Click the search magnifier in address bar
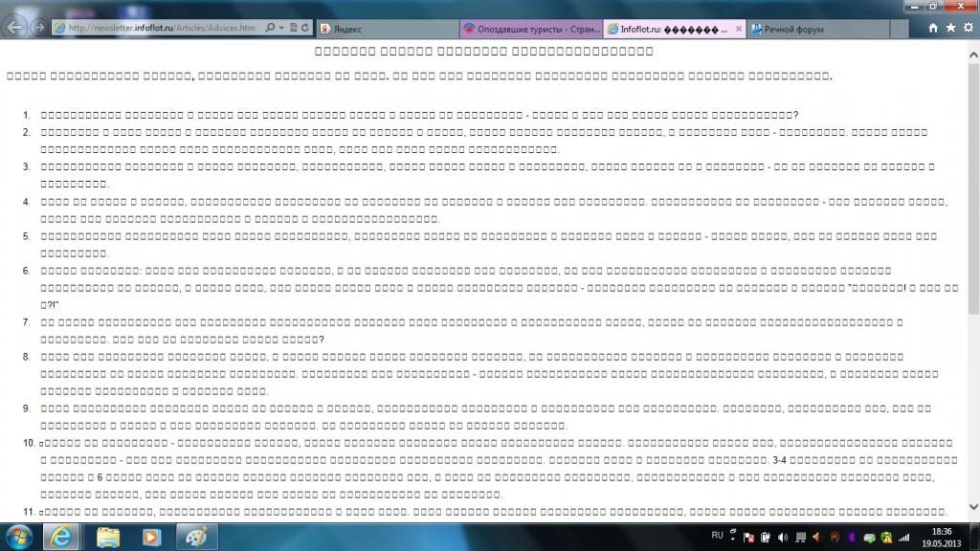 coord(271,29)
